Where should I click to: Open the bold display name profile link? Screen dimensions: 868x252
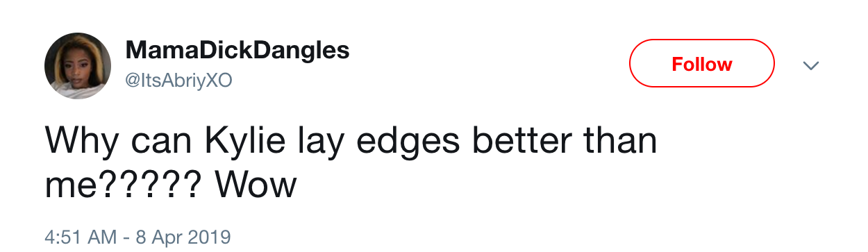[x=237, y=50]
